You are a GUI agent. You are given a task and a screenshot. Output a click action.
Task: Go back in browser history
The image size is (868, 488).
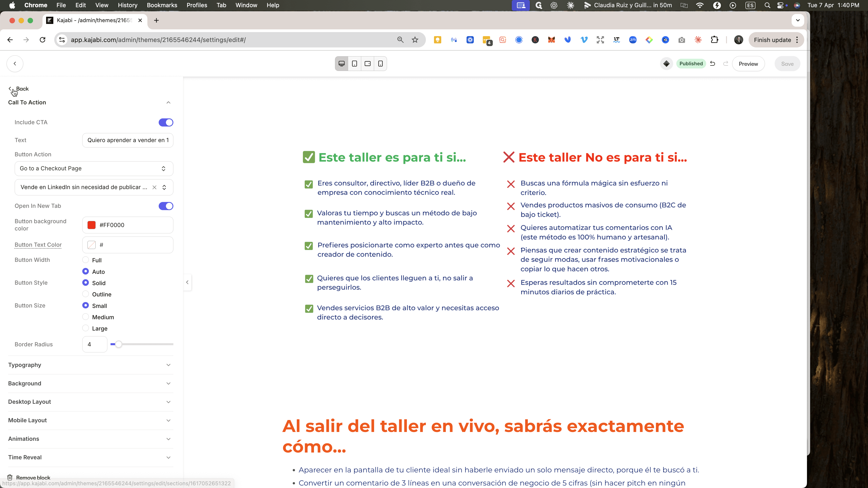(x=10, y=40)
